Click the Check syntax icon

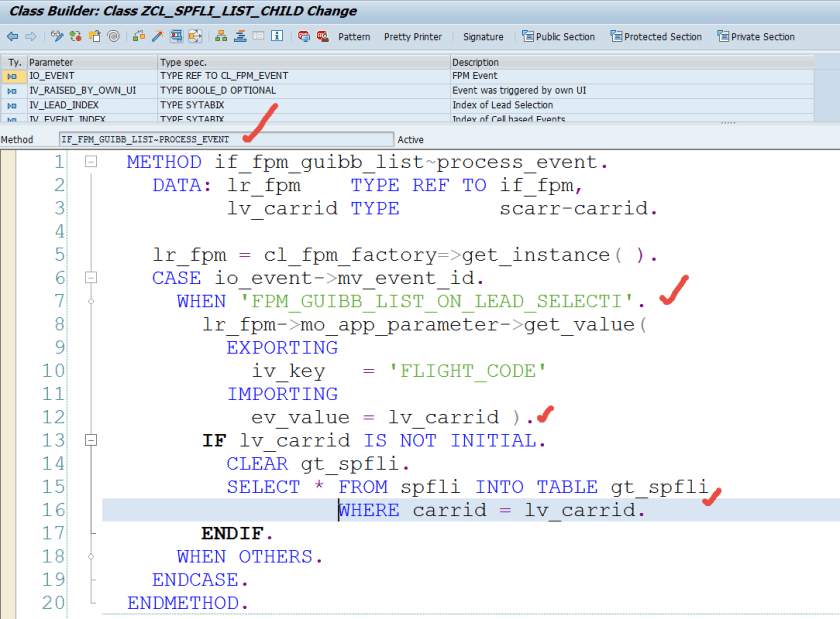click(139, 36)
